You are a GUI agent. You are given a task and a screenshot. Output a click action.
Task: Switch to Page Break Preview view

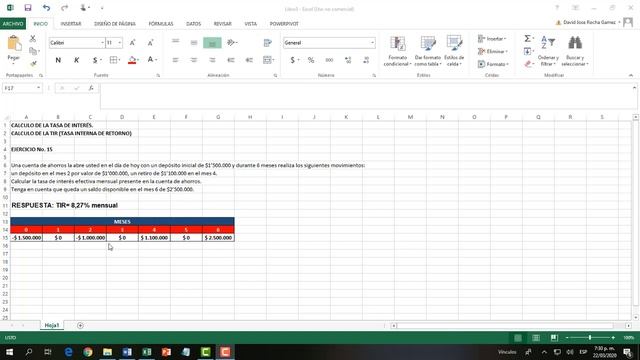click(x=554, y=338)
